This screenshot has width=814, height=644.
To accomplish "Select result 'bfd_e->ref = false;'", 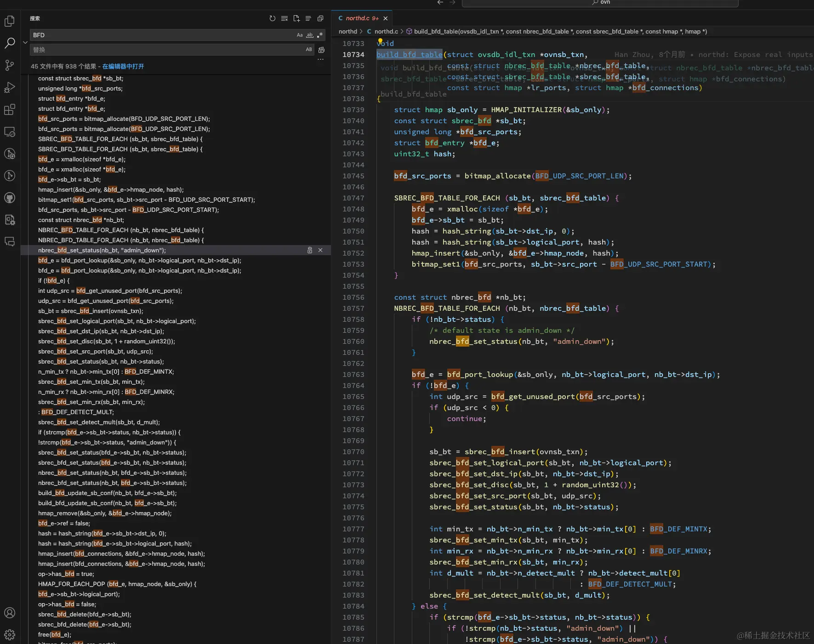I will 64,523.
